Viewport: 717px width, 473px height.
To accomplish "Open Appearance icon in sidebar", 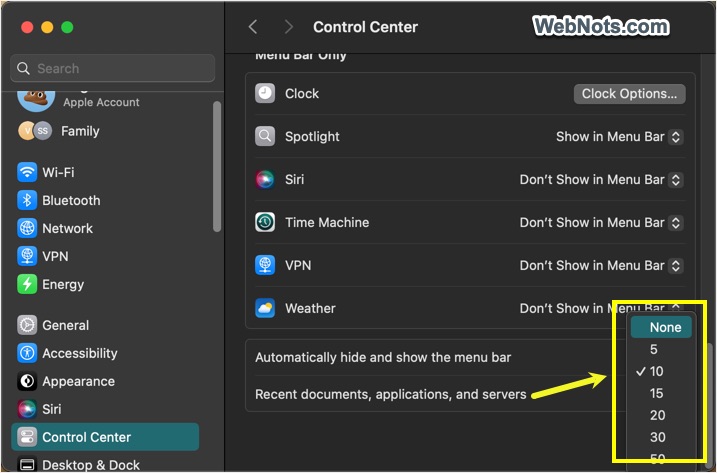I will pyautogui.click(x=27, y=381).
